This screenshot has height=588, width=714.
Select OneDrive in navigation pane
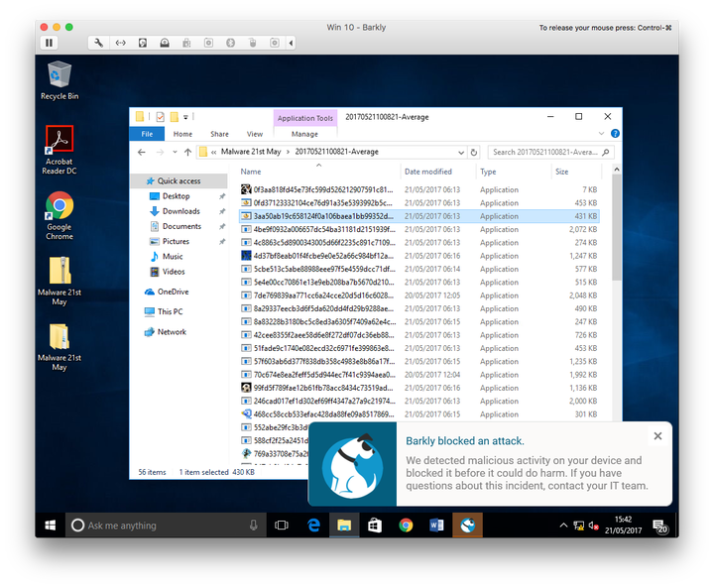tap(173, 292)
